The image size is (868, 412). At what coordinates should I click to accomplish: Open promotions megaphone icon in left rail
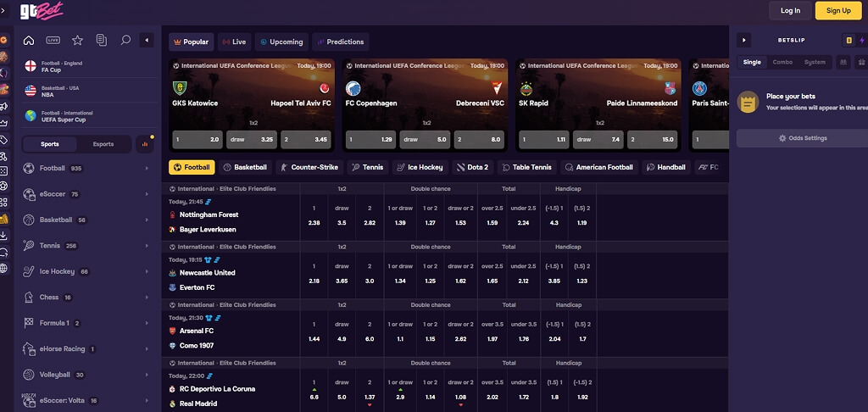click(4, 106)
